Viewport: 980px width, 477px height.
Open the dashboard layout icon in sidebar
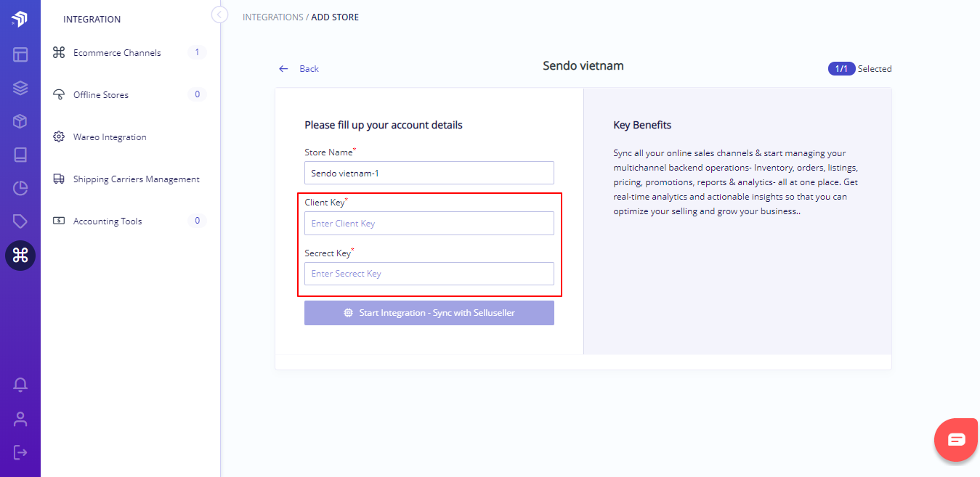(20, 54)
